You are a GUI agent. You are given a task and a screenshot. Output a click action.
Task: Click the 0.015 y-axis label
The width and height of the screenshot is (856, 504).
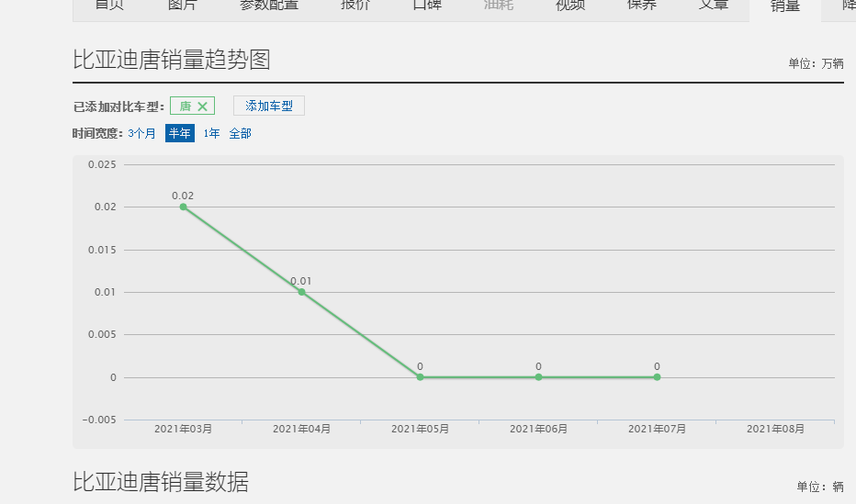(102, 250)
